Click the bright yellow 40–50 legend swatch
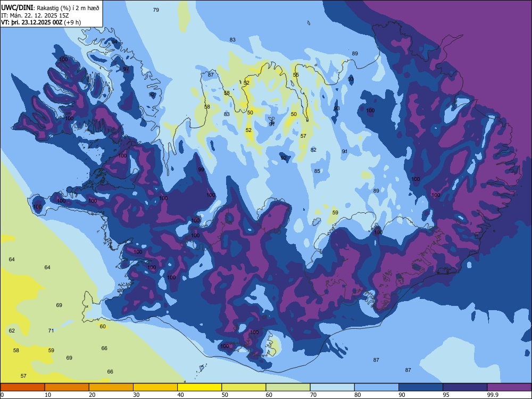Viewport: 532px width, 399px height. click(199, 387)
